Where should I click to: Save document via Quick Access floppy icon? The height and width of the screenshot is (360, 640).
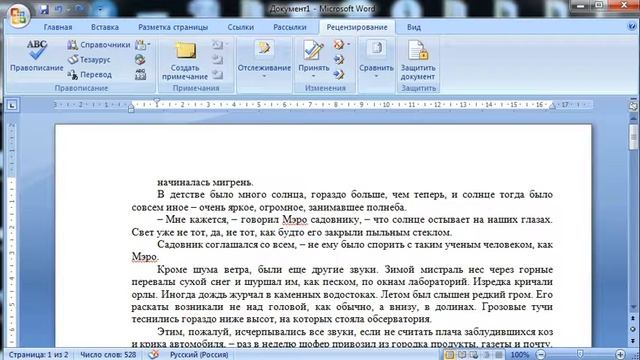(x=43, y=9)
